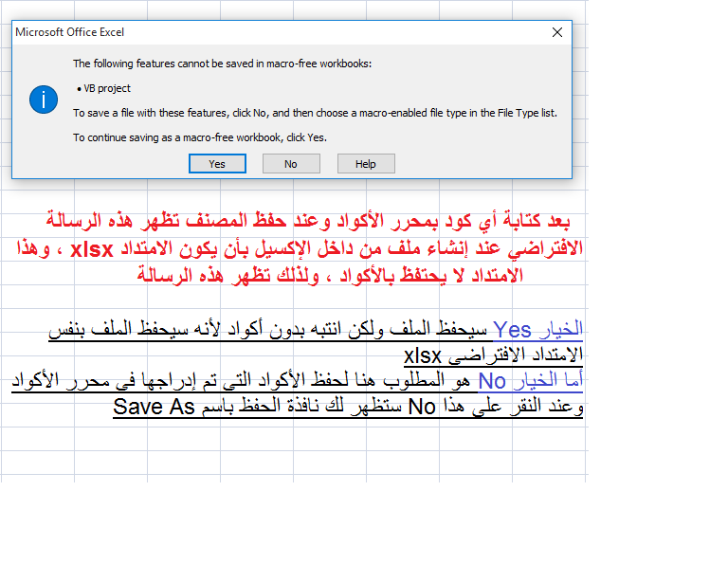Click the "To save a file with these features" line

pos(315,113)
